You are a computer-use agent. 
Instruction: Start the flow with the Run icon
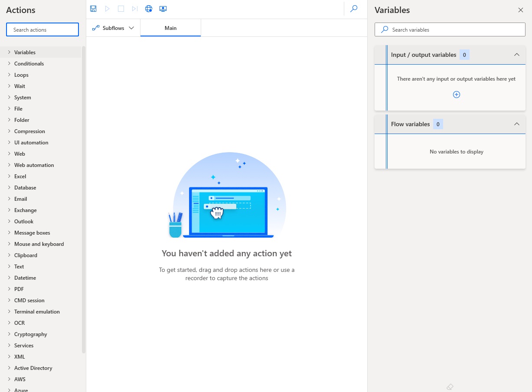(107, 8)
